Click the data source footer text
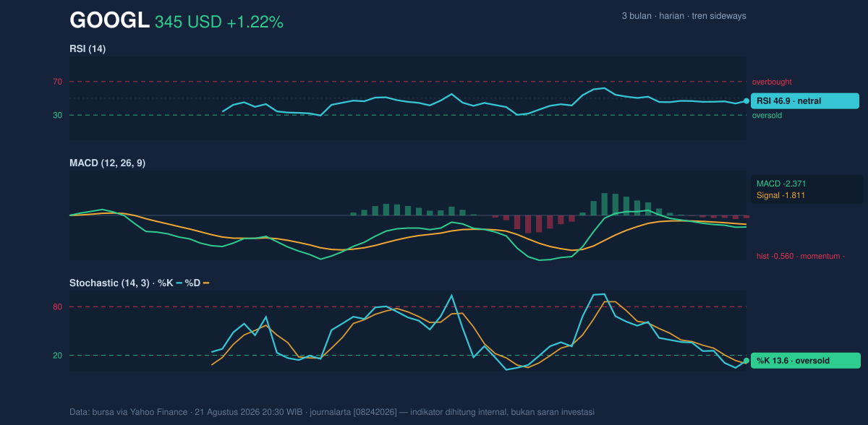Image resolution: width=868 pixels, height=425 pixels. (x=332, y=412)
